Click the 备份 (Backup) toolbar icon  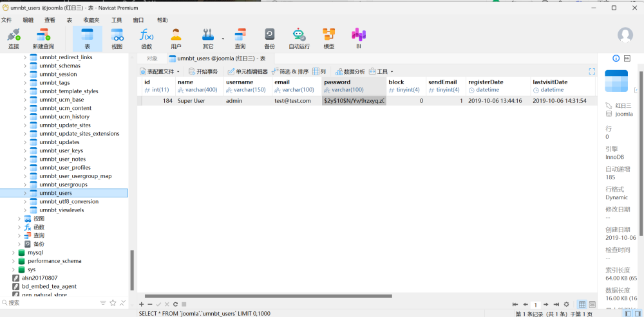click(269, 38)
